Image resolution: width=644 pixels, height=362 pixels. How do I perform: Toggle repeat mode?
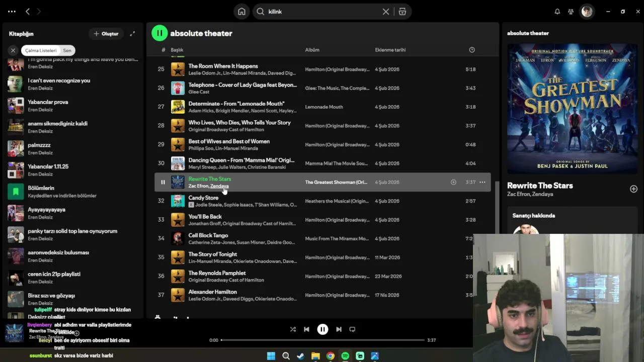(x=352, y=329)
